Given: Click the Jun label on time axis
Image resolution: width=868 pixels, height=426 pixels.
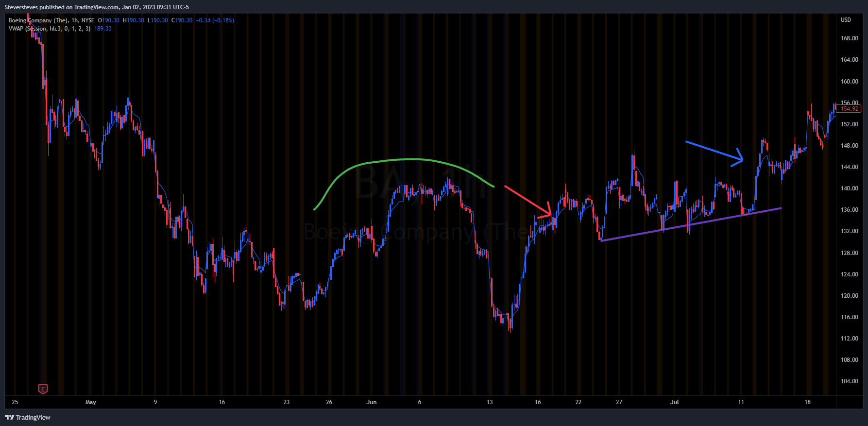Looking at the screenshot, I should tap(372, 402).
